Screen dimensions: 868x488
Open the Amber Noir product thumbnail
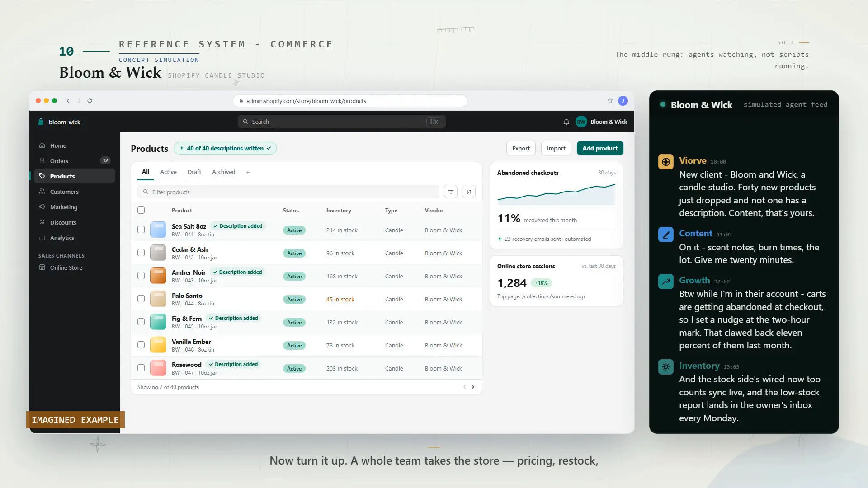pos(158,276)
